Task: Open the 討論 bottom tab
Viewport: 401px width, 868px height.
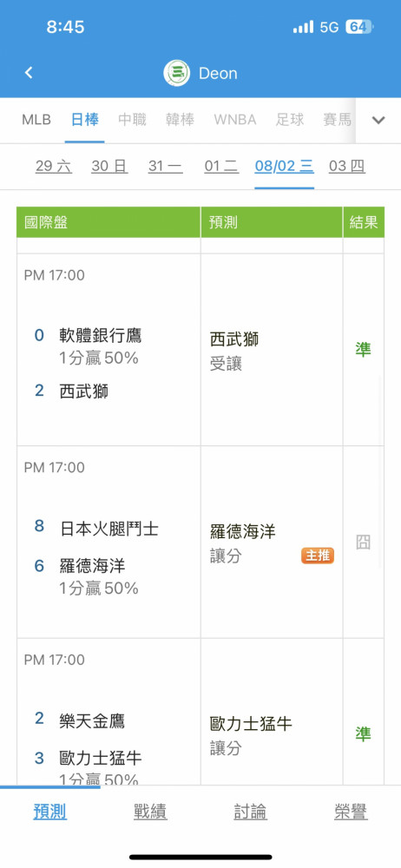Action: [x=250, y=812]
